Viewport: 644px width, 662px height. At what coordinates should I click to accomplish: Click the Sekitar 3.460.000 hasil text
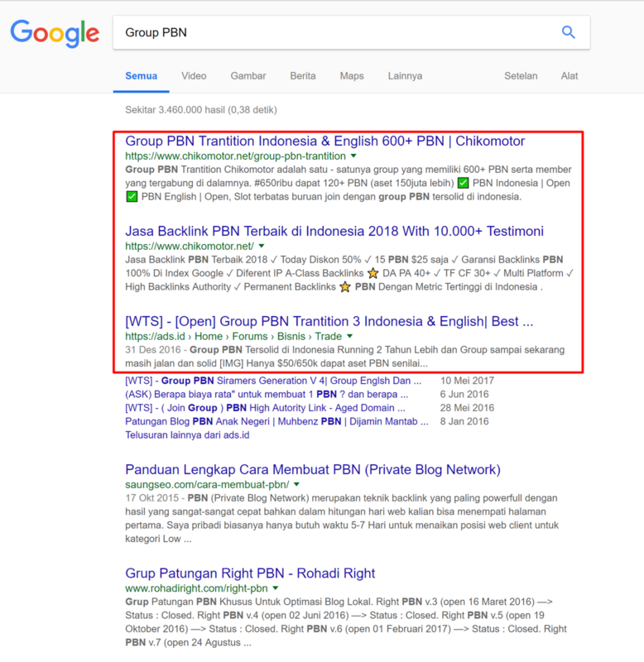[x=201, y=110]
